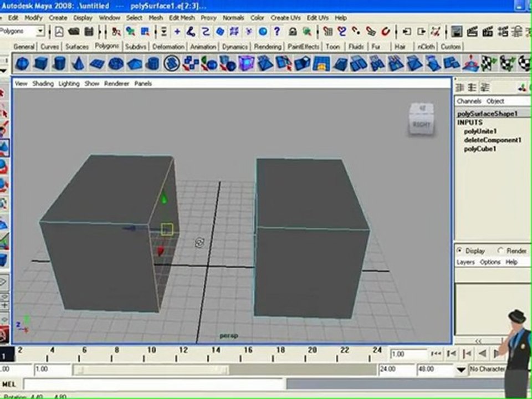Create a polygon torus from the shelf
This screenshot has width=532, height=399.
tap(116, 64)
